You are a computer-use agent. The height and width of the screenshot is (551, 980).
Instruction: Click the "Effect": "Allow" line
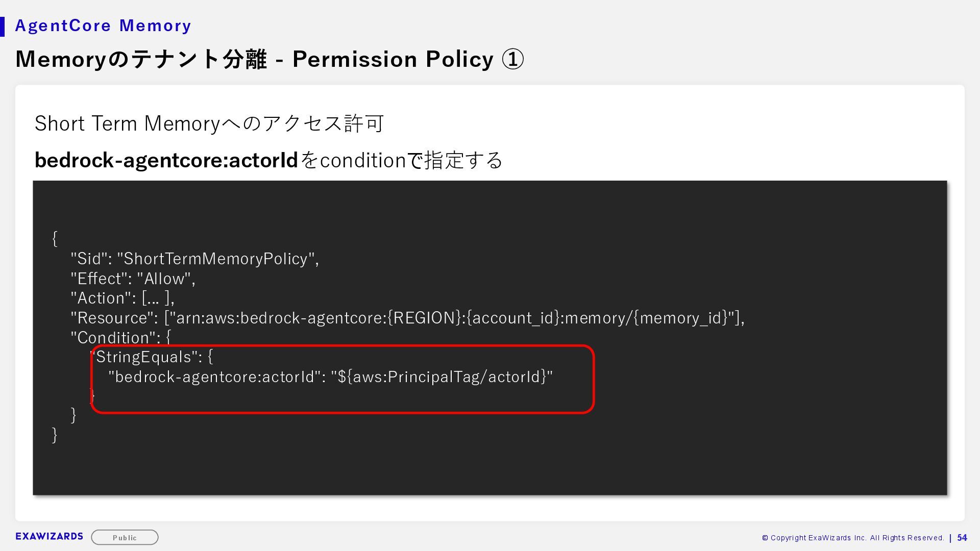(x=133, y=279)
